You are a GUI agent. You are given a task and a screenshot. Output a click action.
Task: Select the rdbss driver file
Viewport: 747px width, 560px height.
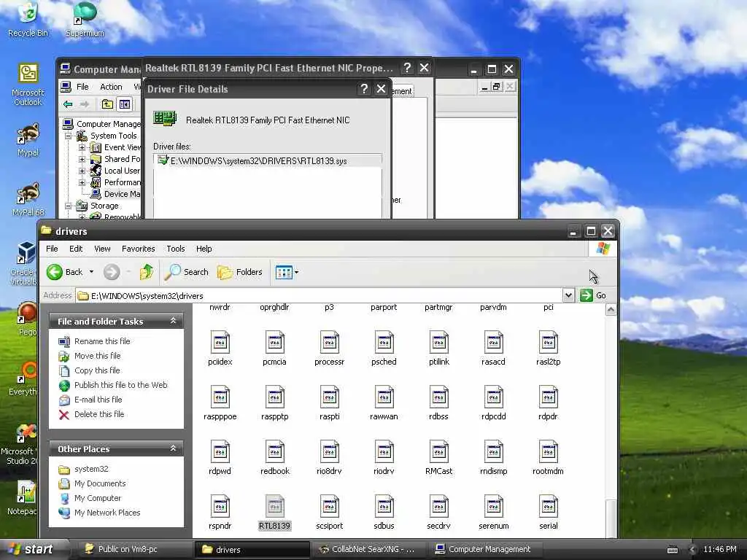(438, 402)
